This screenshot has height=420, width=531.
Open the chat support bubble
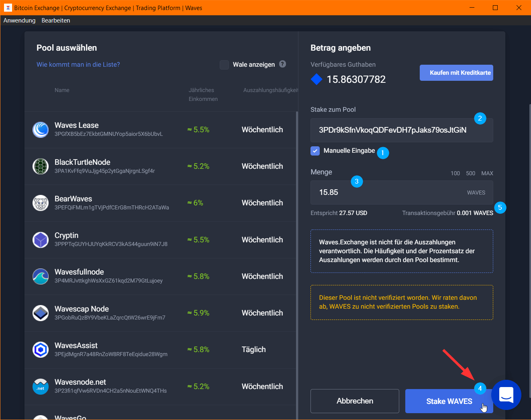(506, 395)
